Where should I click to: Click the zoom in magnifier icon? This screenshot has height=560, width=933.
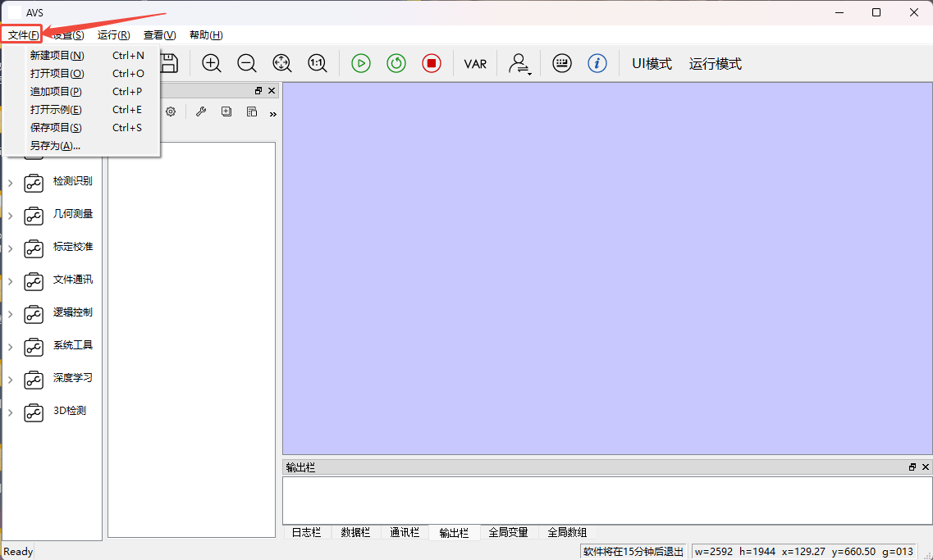212,63
